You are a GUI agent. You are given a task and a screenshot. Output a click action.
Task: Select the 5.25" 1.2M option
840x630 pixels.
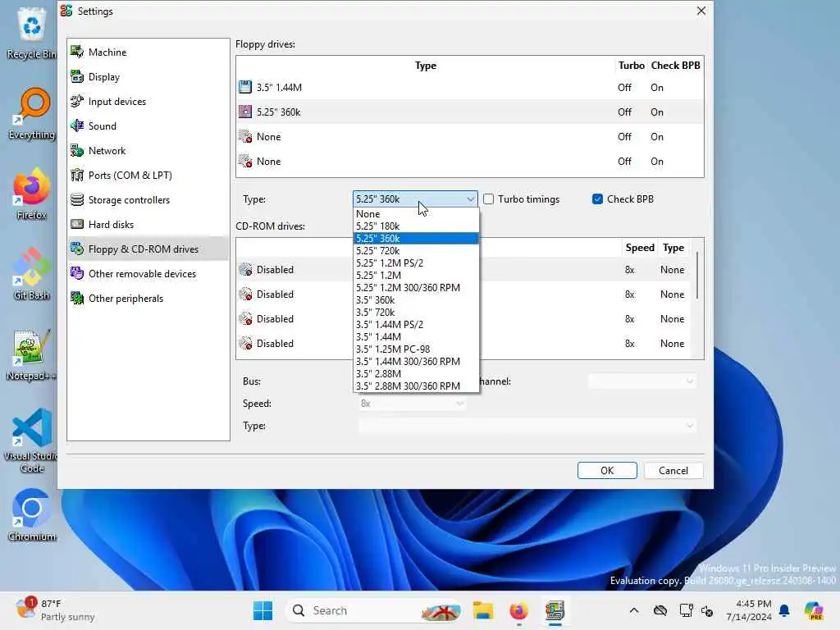416,276
